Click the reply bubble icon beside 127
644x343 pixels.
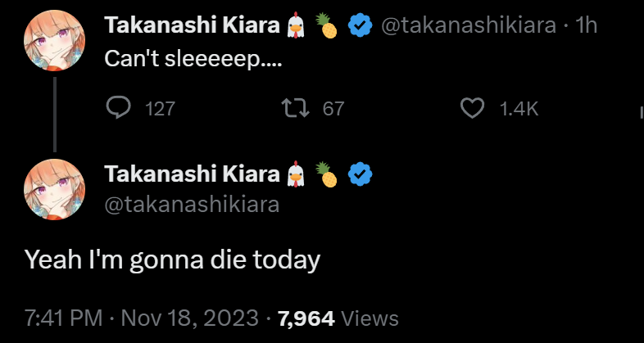coord(120,107)
